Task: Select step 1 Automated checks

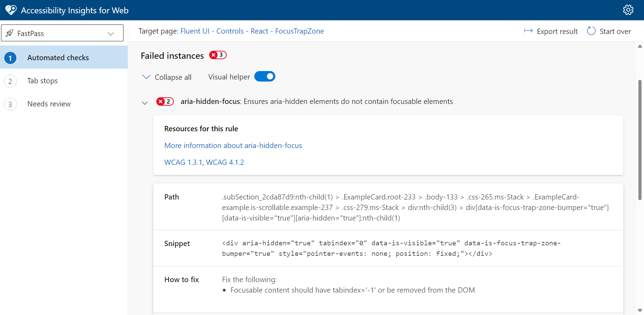Action: 58,57
